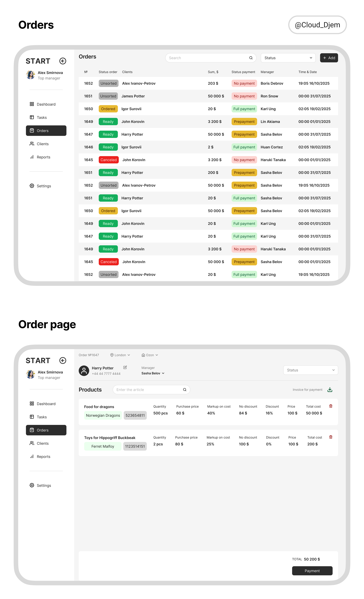This screenshot has height=599, width=364.
Task: Edit Harry Potter's client details
Action: coord(125,367)
